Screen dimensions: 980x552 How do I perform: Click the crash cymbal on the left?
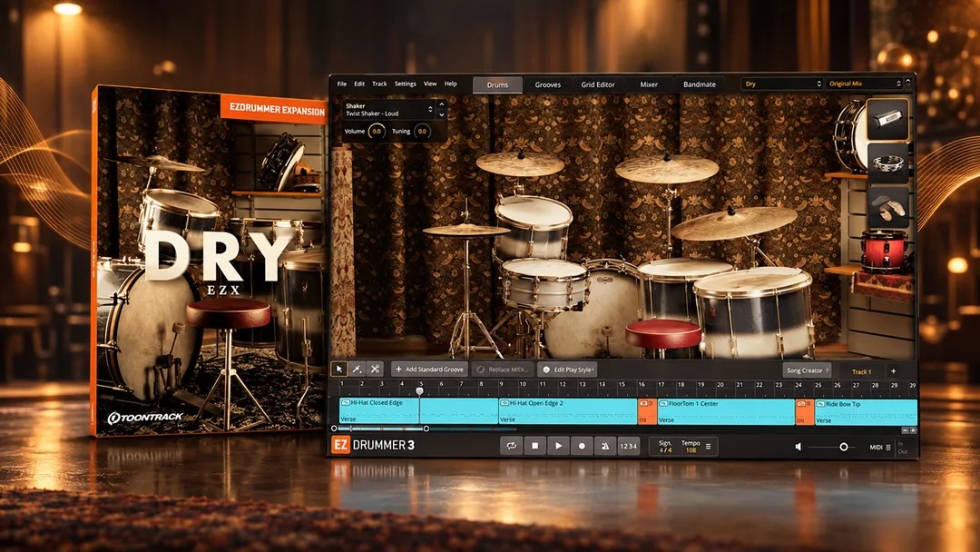(x=520, y=163)
